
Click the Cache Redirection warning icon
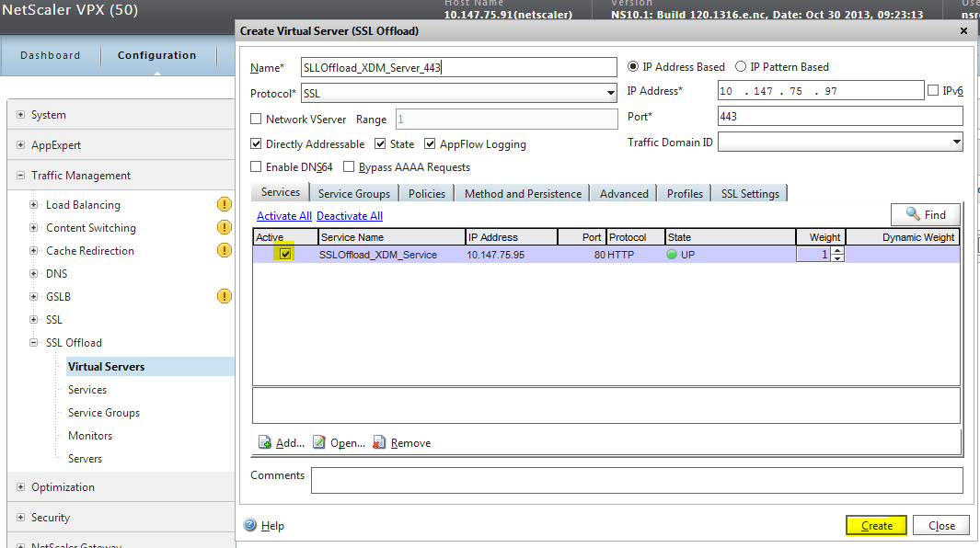click(224, 250)
